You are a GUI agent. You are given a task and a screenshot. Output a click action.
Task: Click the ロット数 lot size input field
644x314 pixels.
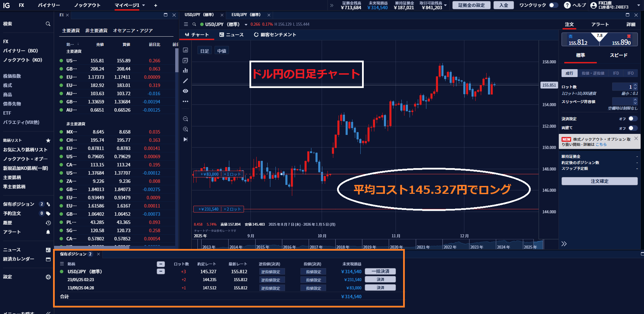(x=622, y=87)
